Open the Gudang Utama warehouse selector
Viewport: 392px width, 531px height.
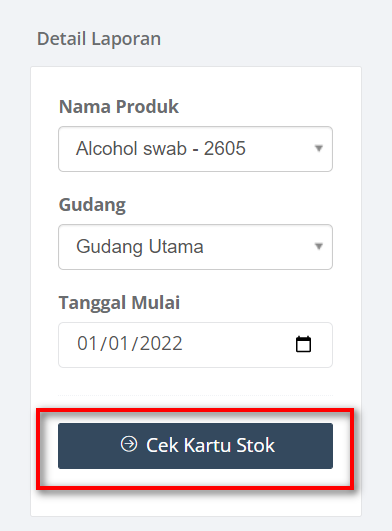click(195, 247)
